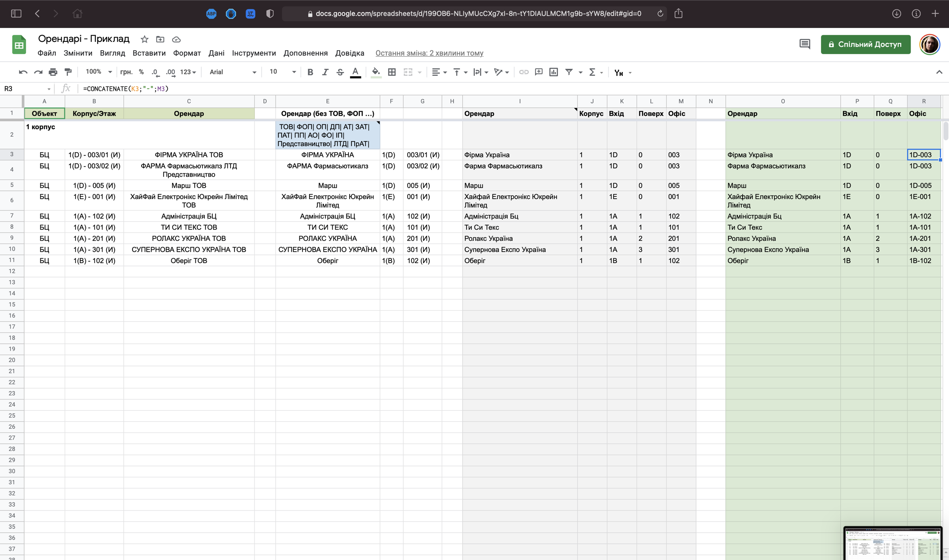The height and width of the screenshot is (560, 949).
Task: Click the insert link icon
Action: coord(524,72)
